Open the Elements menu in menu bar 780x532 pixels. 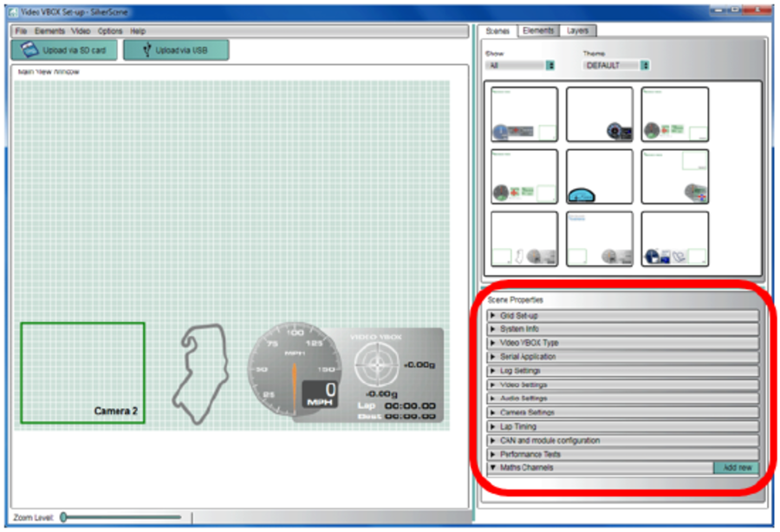click(49, 31)
